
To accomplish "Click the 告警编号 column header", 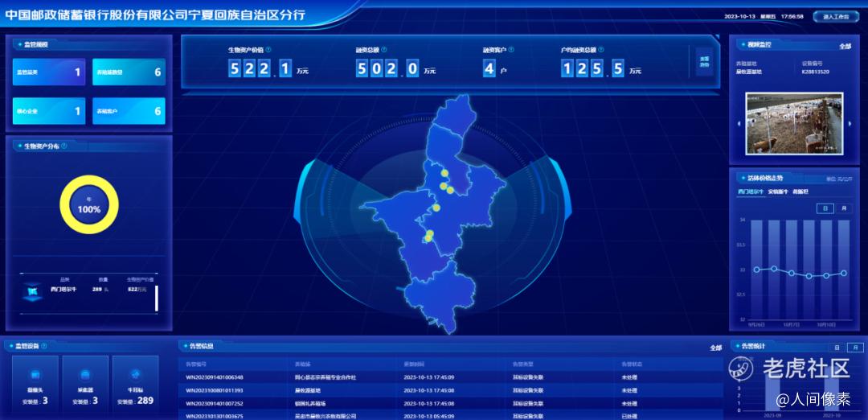I will (195, 364).
